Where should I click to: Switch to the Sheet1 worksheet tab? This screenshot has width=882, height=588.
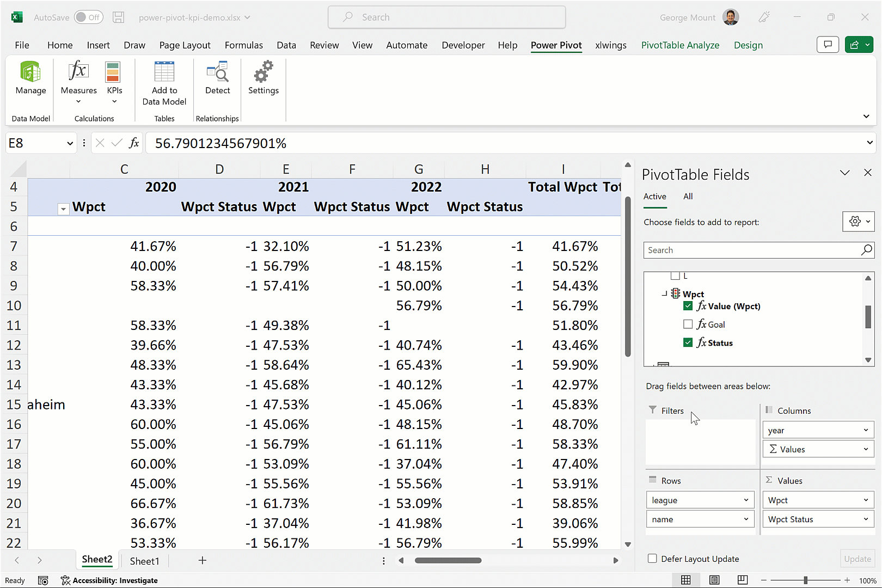click(144, 561)
